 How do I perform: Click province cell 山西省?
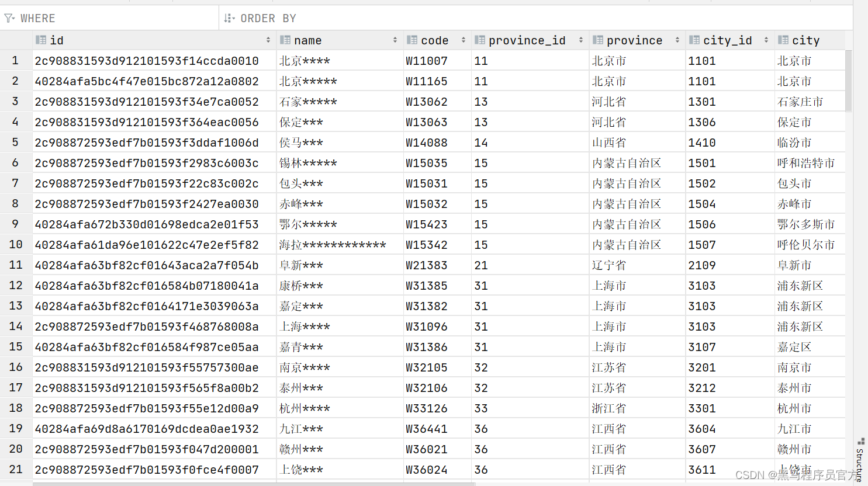click(x=638, y=143)
